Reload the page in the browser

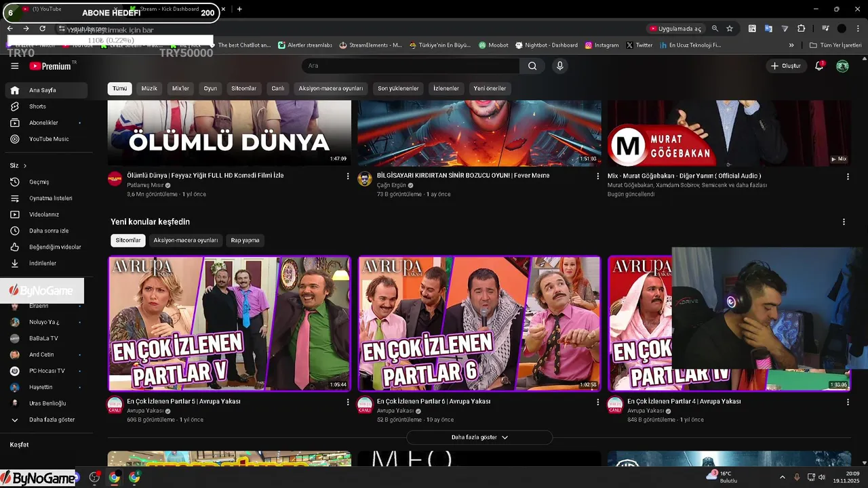(42, 28)
